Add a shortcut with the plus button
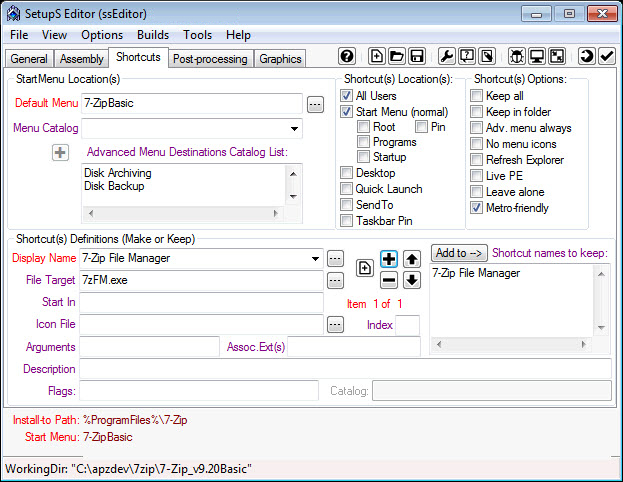Image resolution: width=623 pixels, height=482 pixels. [x=389, y=259]
